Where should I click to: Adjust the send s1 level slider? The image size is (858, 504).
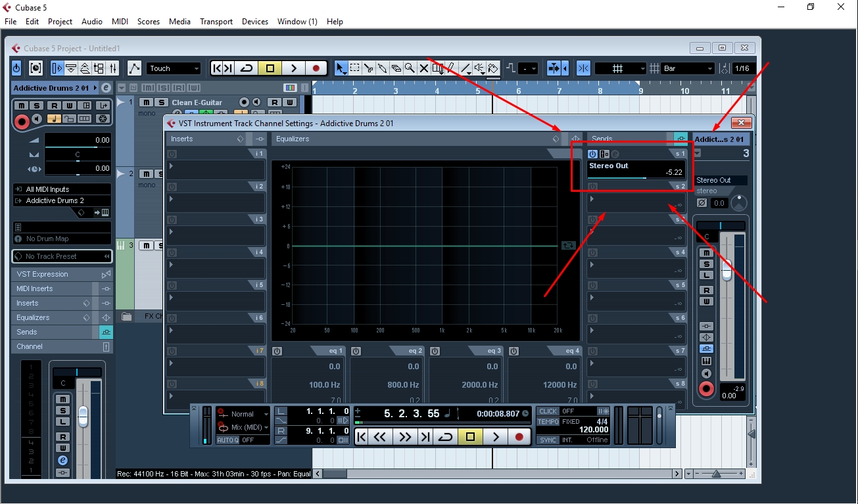point(636,177)
